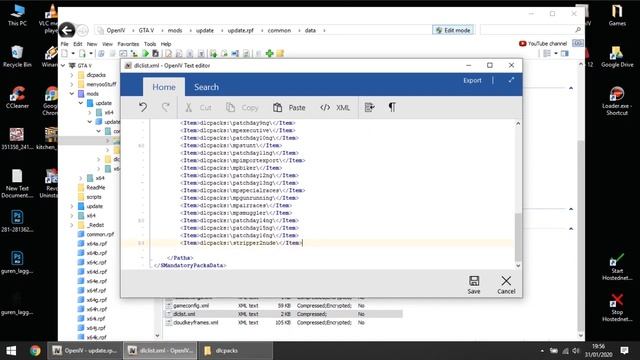Viewport: 640px width, 360px height.
Task: Go back with the OpenIV back arrow
Action: tap(67, 30)
